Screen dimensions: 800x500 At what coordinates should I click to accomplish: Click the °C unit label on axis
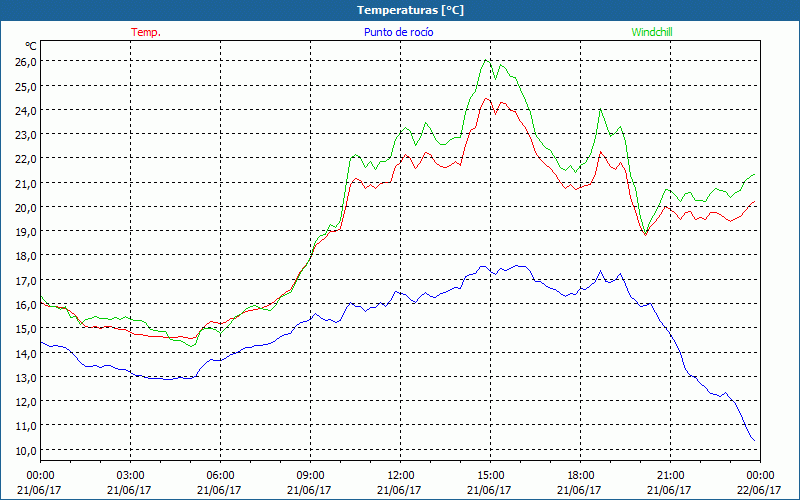pos(31,46)
